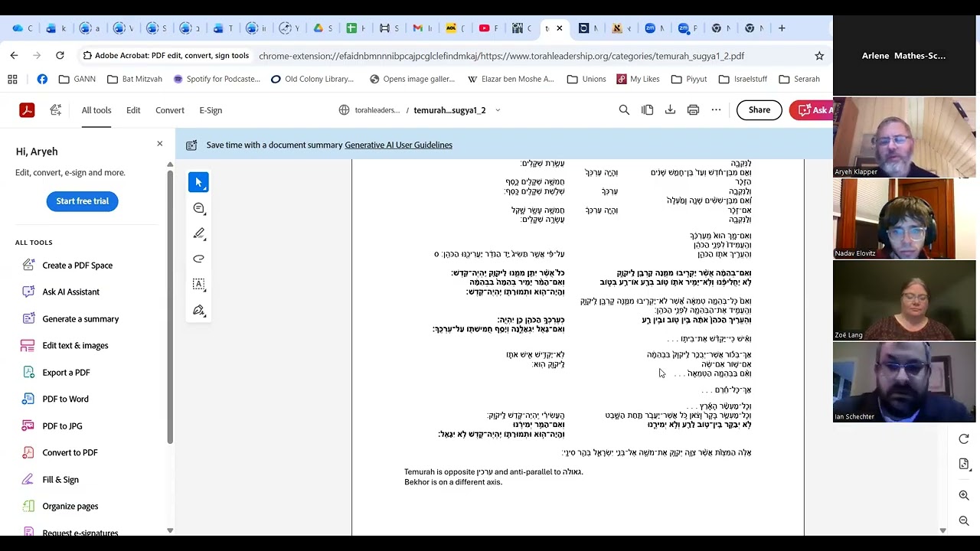Select Zoé Lang's video thumbnail

point(904,301)
